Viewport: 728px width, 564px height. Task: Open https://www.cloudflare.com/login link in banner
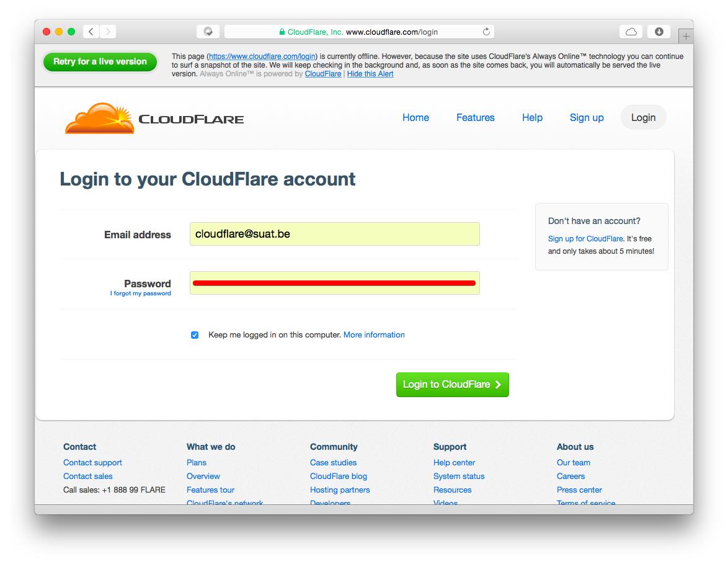pyautogui.click(x=262, y=56)
